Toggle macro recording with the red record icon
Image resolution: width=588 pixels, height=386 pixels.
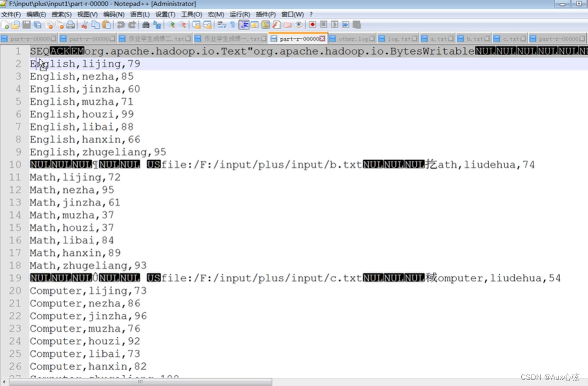pyautogui.click(x=312, y=24)
